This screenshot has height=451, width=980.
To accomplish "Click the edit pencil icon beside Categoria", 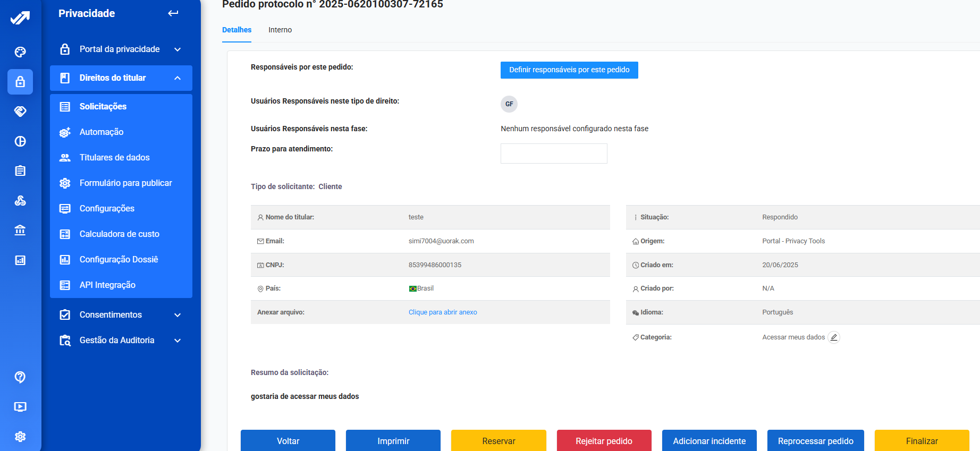I will tap(834, 337).
